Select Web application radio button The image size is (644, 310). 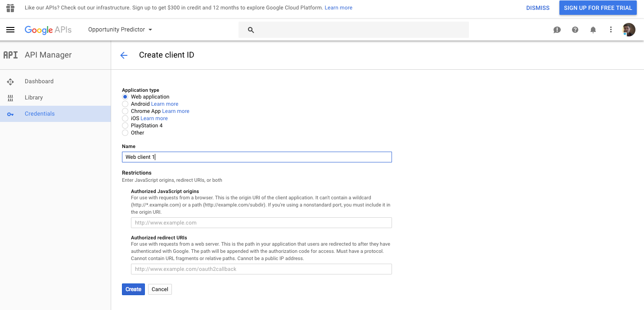(x=125, y=97)
